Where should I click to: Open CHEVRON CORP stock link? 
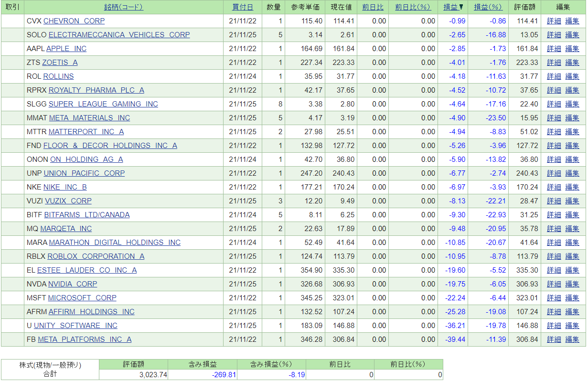pyautogui.click(x=74, y=21)
